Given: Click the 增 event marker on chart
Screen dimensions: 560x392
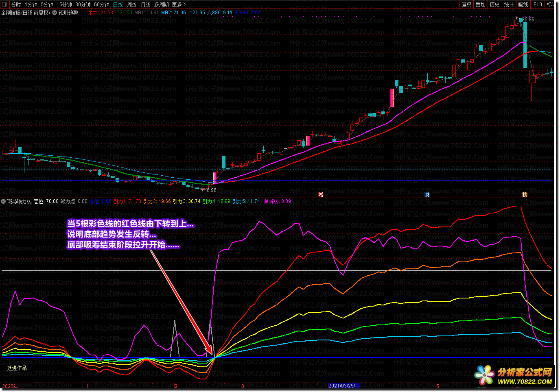Looking at the screenshot, I should (x=321, y=195).
